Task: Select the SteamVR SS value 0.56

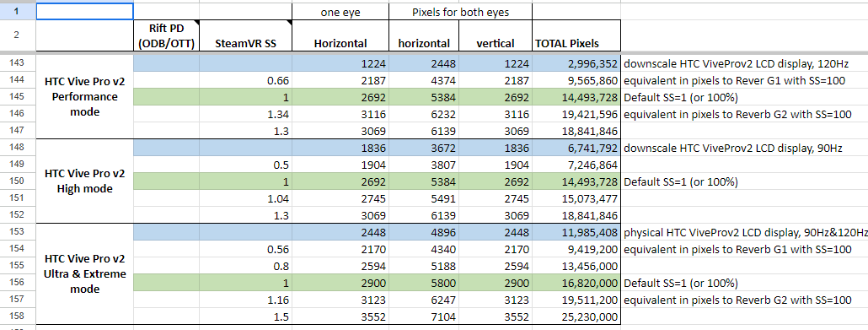Action: tap(246, 249)
